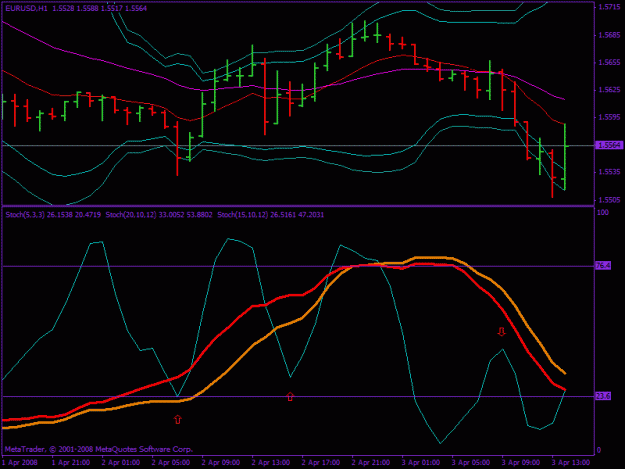
Task: Click the 3 Apr 13:00 time label
Action: (571, 463)
